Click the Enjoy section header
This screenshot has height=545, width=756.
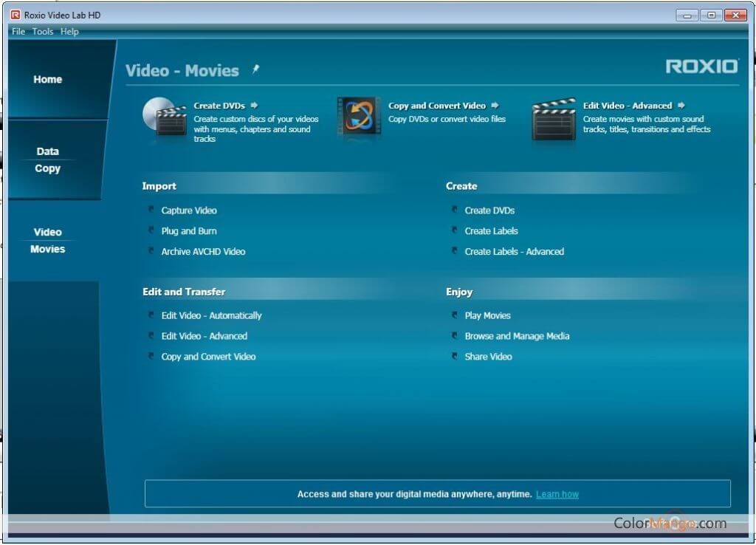click(459, 292)
